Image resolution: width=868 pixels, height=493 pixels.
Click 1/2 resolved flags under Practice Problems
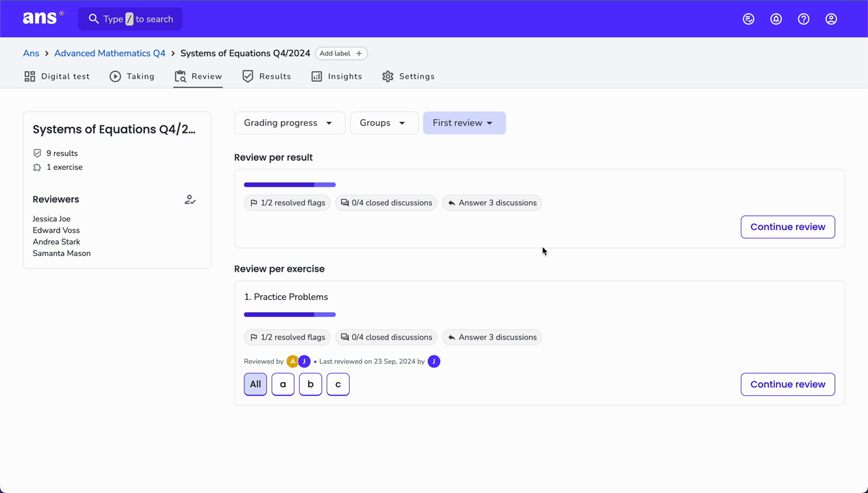click(287, 338)
